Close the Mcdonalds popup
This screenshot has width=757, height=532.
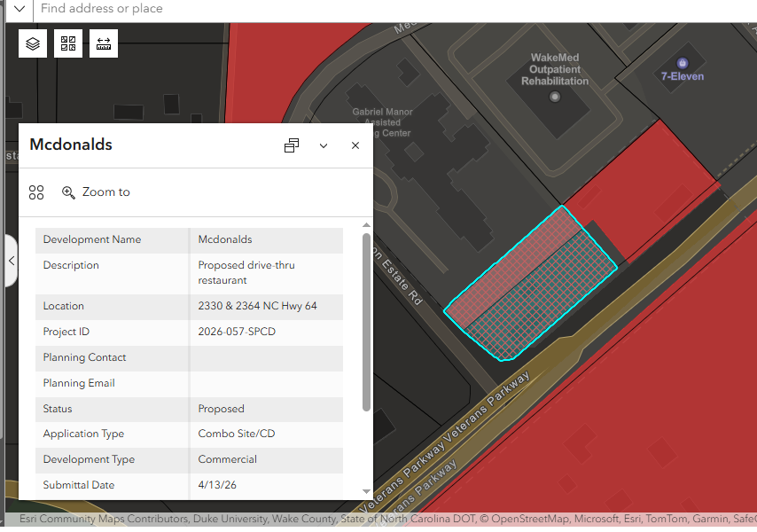click(355, 145)
